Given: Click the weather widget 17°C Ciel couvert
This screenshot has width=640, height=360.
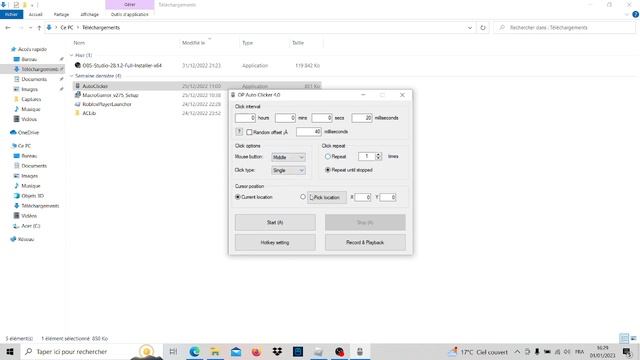Looking at the screenshot, I should (x=478, y=351).
